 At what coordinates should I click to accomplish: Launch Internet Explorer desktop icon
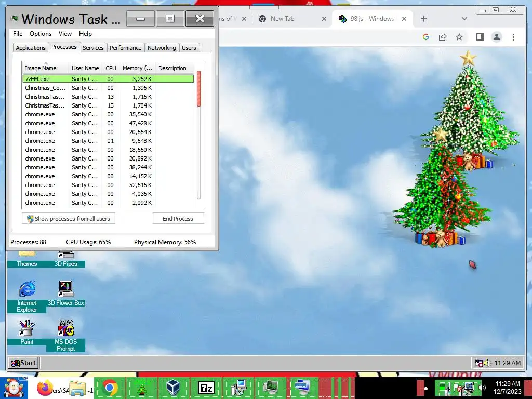(27, 296)
